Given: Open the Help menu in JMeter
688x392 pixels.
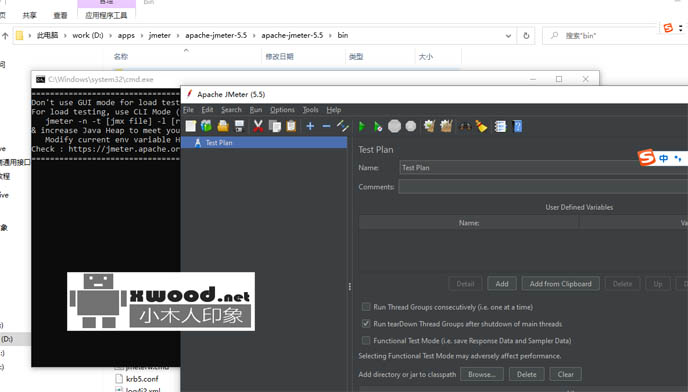Looking at the screenshot, I should pos(333,110).
